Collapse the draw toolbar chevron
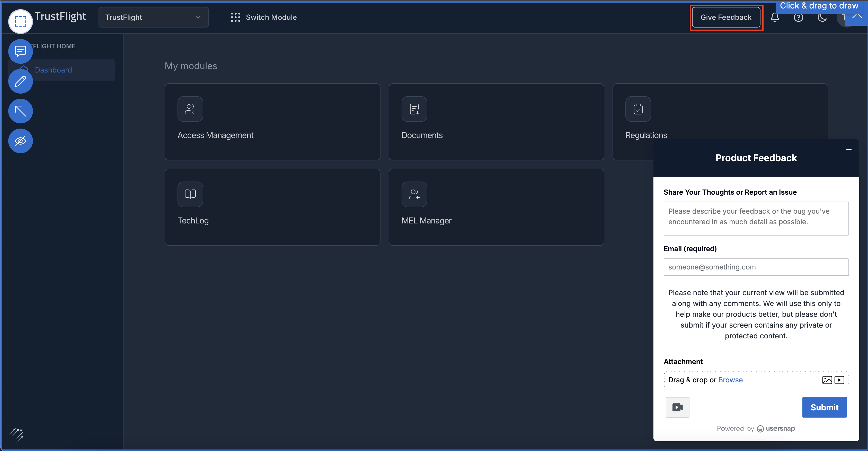The height and width of the screenshot is (451, 868). (x=857, y=16)
